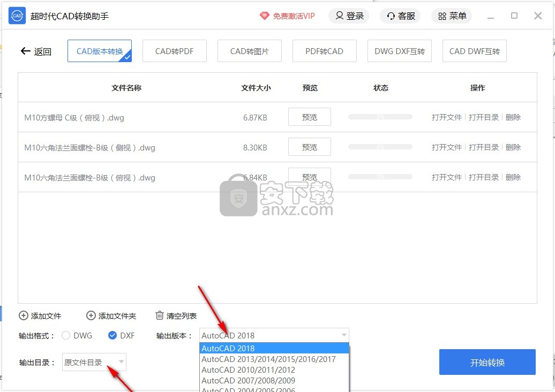Click 删除 for 侧视 bolt row
The height and width of the screenshot is (392, 555).
click(513, 147)
